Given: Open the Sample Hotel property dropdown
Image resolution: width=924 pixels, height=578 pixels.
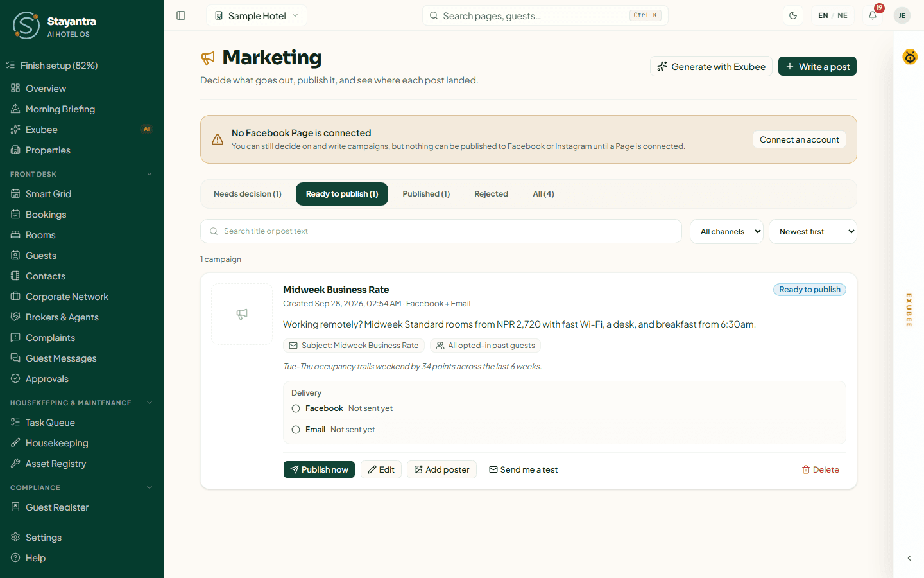Looking at the screenshot, I should pos(257,15).
